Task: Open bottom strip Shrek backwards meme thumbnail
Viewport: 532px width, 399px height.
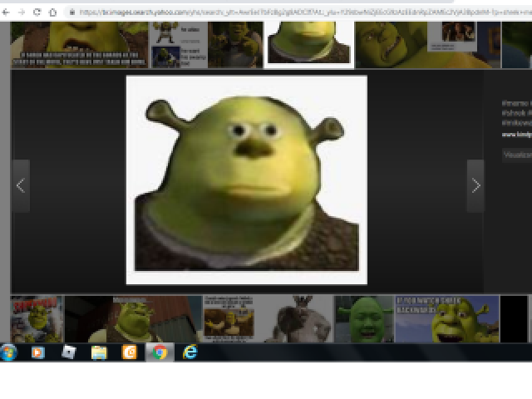Action: coord(447,319)
